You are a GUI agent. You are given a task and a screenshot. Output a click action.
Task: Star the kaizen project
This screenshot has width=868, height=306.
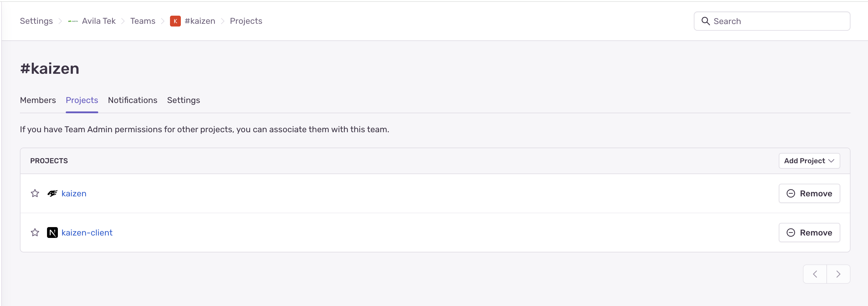coord(35,193)
